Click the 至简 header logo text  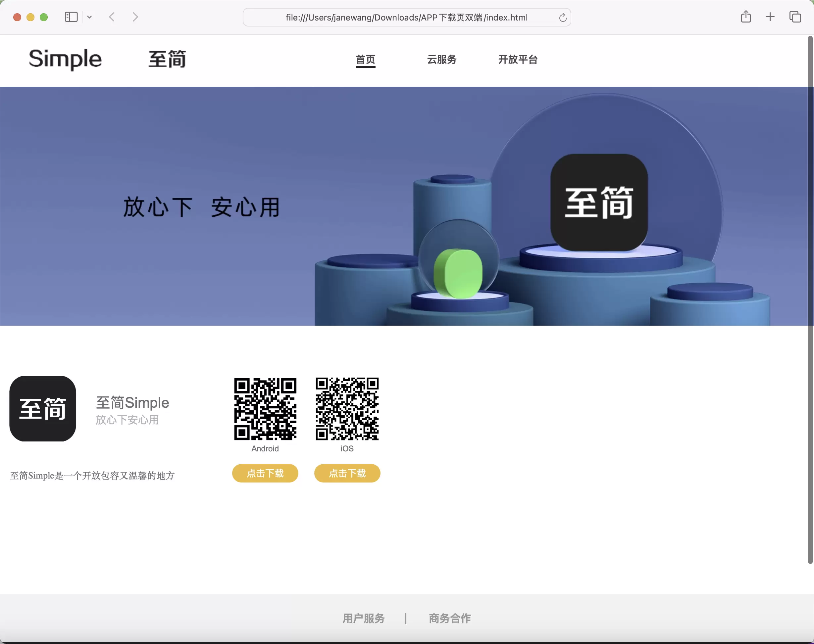[x=167, y=59]
